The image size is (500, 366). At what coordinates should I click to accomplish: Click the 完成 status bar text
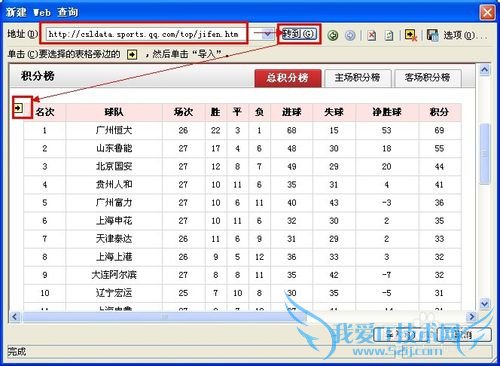click(x=17, y=351)
